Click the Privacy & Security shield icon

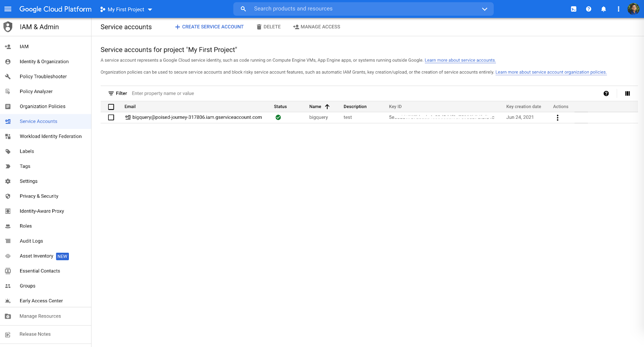pyautogui.click(x=8, y=196)
